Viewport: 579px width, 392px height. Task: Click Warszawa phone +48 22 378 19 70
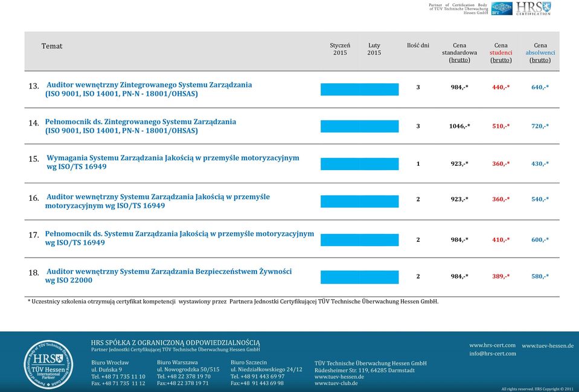tap(184, 376)
